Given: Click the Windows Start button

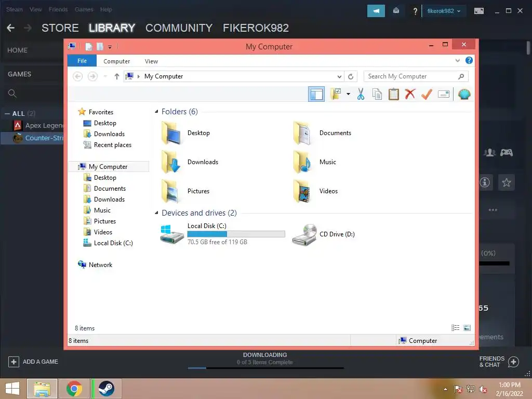Looking at the screenshot, I should (12, 389).
